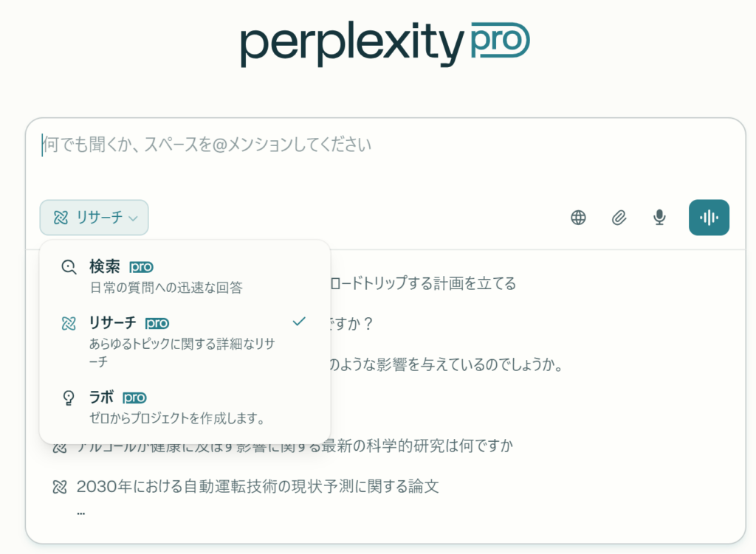
Task: Click the lightbulb icon beside ラボ
Action: coord(69,398)
